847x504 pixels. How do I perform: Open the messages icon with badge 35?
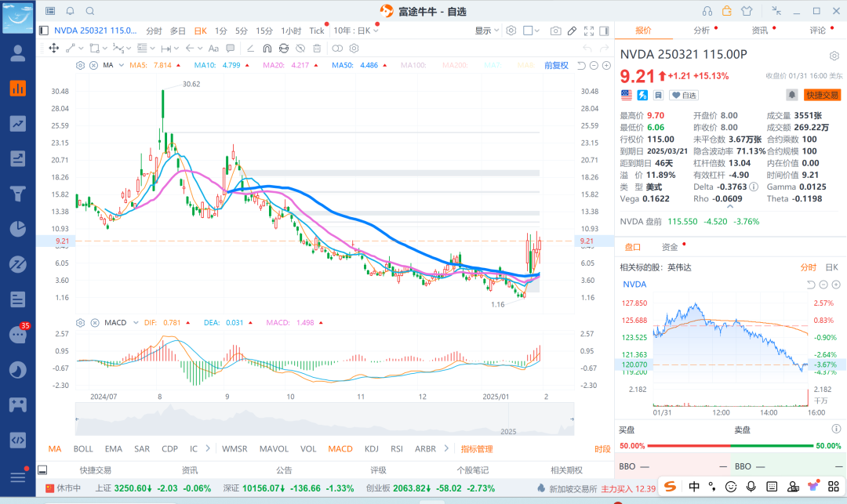pos(18,335)
